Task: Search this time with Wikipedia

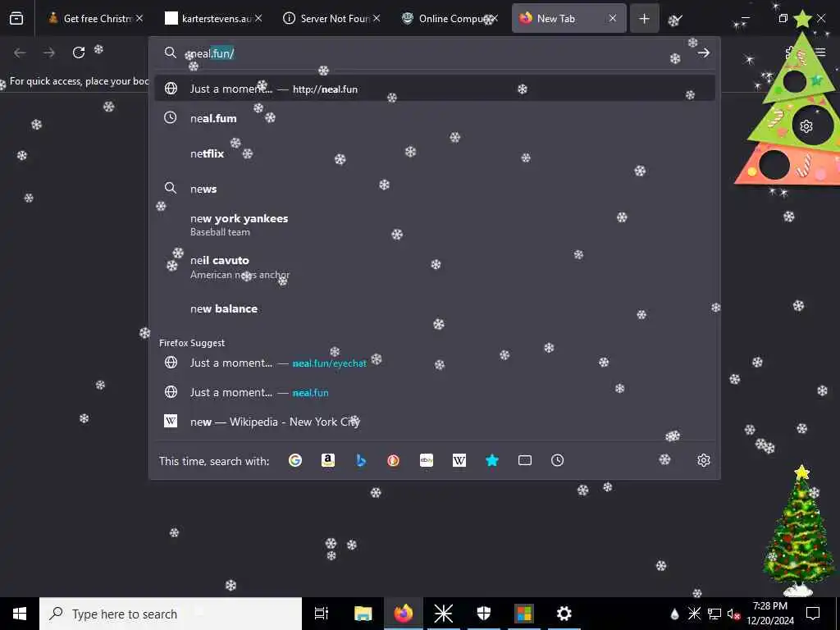Action: point(459,460)
